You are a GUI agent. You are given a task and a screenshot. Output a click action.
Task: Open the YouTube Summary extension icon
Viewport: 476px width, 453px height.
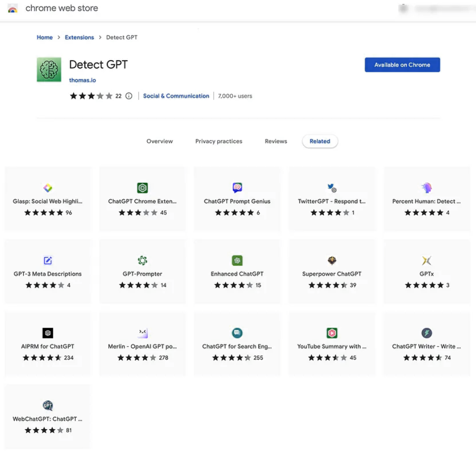click(x=332, y=333)
